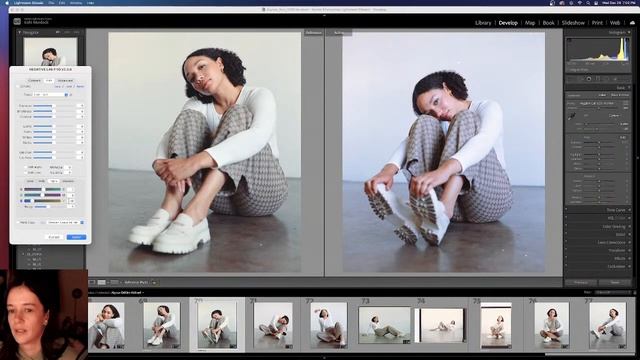Click the Previous button in Develop panel

581,282
